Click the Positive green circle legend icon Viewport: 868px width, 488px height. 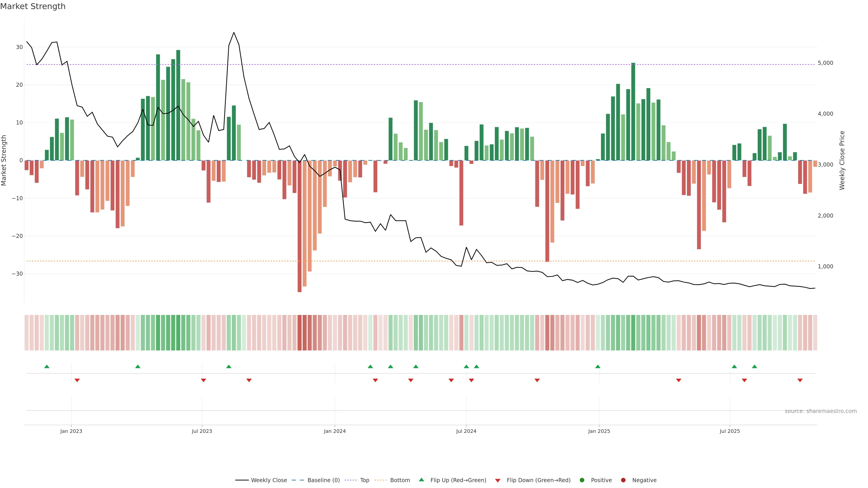point(582,480)
